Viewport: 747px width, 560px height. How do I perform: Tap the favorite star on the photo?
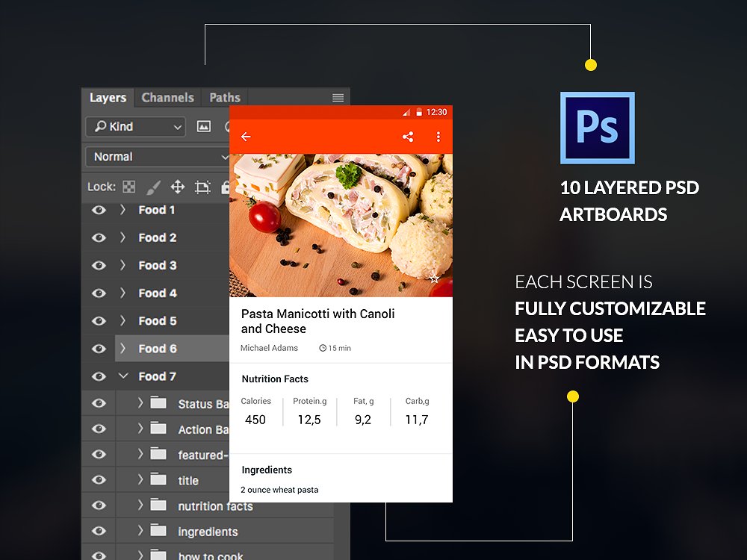(x=434, y=279)
